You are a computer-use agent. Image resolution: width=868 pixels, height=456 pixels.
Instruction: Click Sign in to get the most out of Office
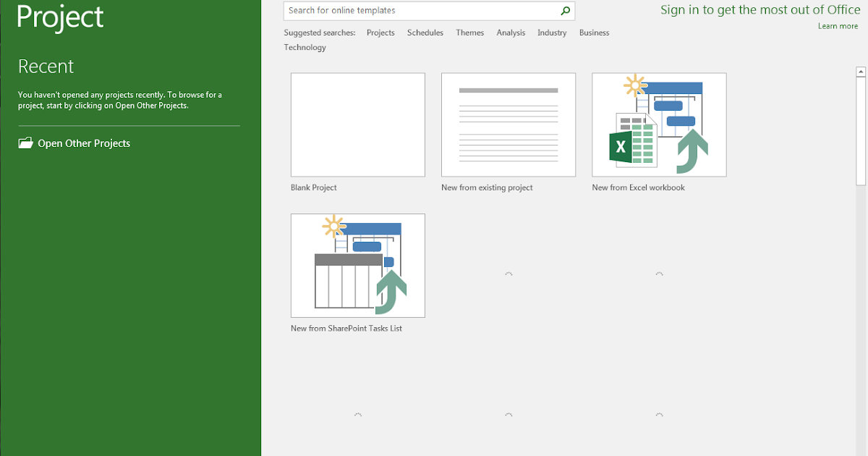(760, 10)
